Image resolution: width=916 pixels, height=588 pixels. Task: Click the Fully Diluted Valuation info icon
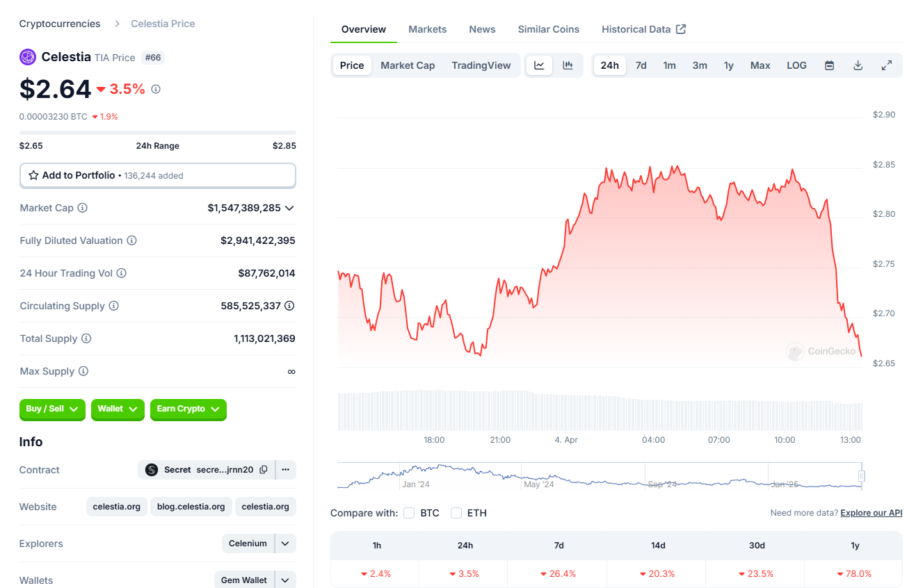131,240
